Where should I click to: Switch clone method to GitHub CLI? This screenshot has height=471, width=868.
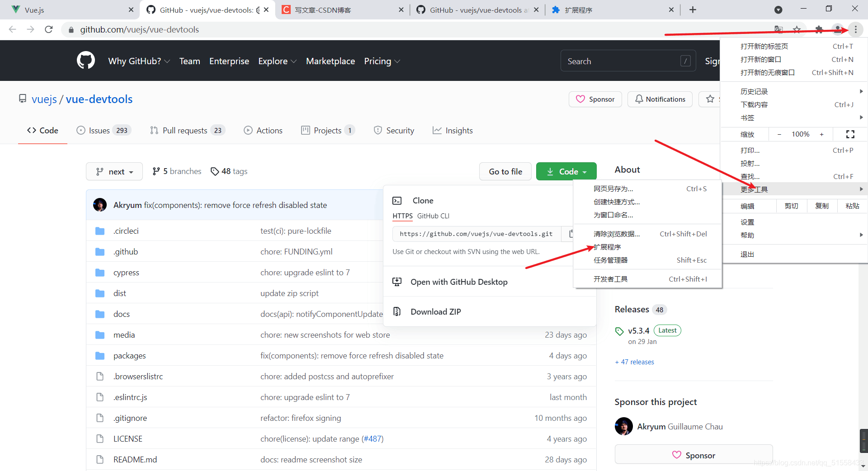(x=433, y=216)
